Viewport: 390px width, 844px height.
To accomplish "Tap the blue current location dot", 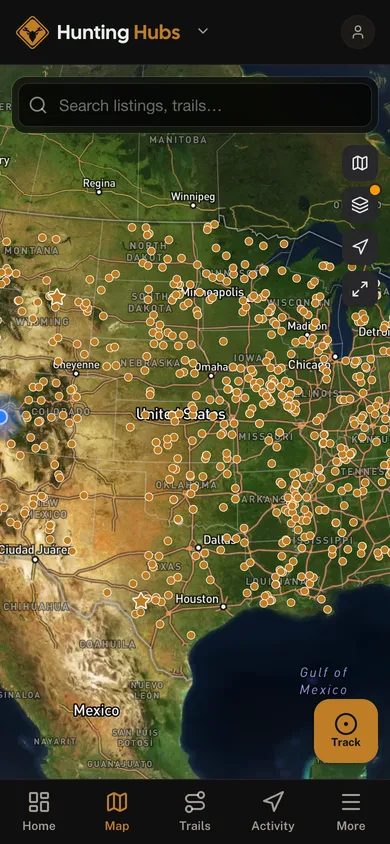I will coord(2,416).
